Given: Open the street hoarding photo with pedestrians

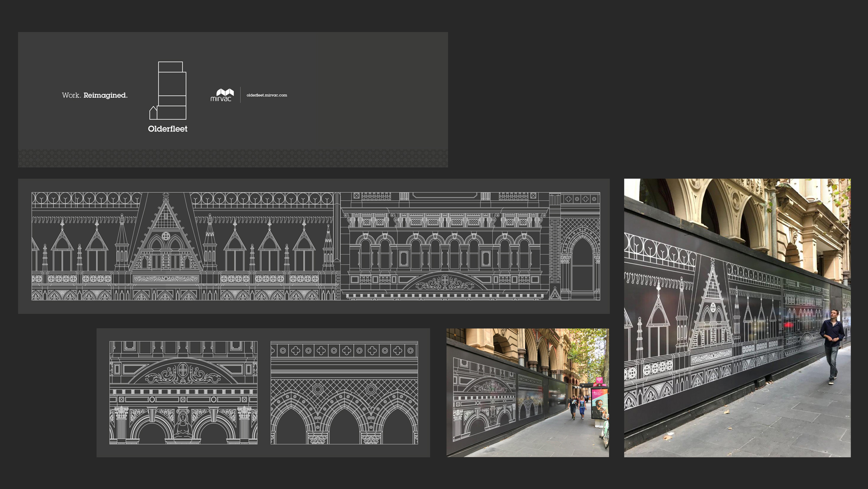Looking at the screenshot, I should [x=527, y=393].
